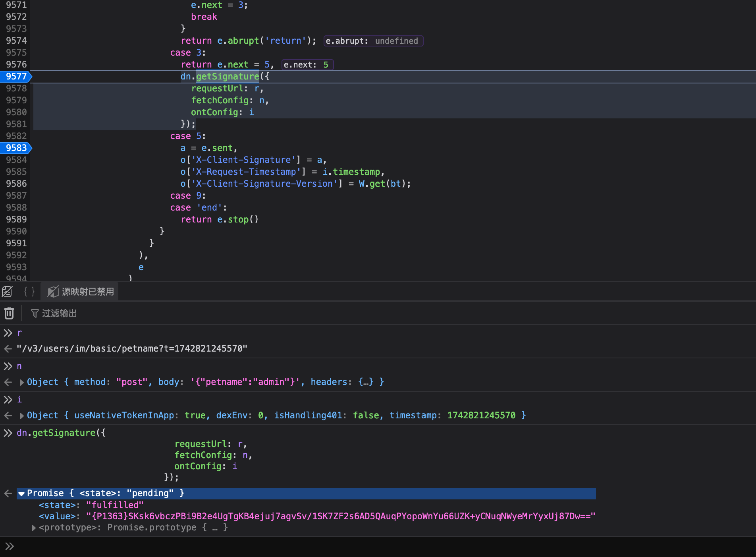Viewport: 756px width, 557px height.
Task: Click the blackbox source icon
Action: point(7,292)
